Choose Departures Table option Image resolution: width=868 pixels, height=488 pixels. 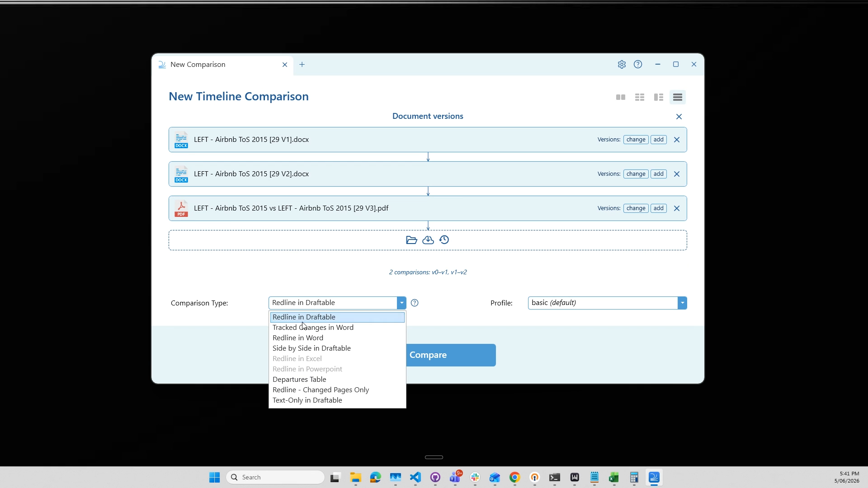coord(337,380)
